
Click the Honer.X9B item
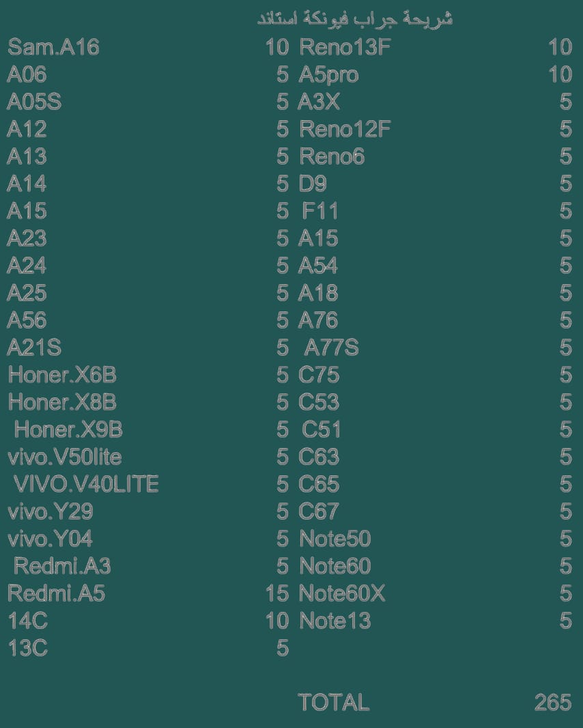coord(68,429)
